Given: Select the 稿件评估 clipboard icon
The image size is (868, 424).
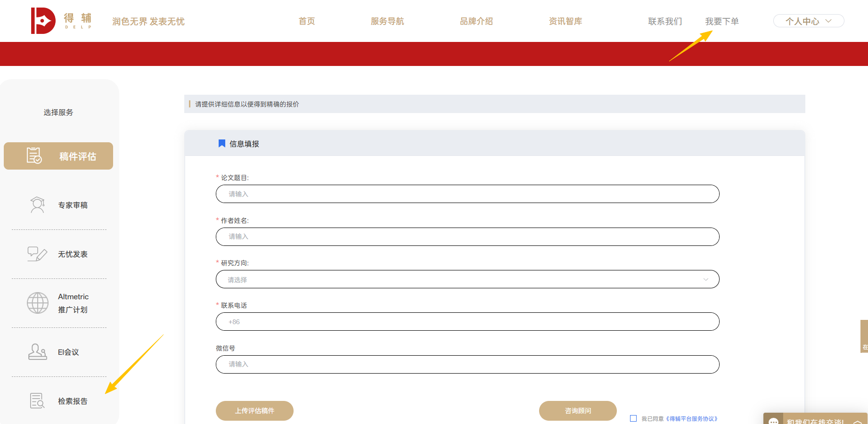Looking at the screenshot, I should [x=33, y=155].
